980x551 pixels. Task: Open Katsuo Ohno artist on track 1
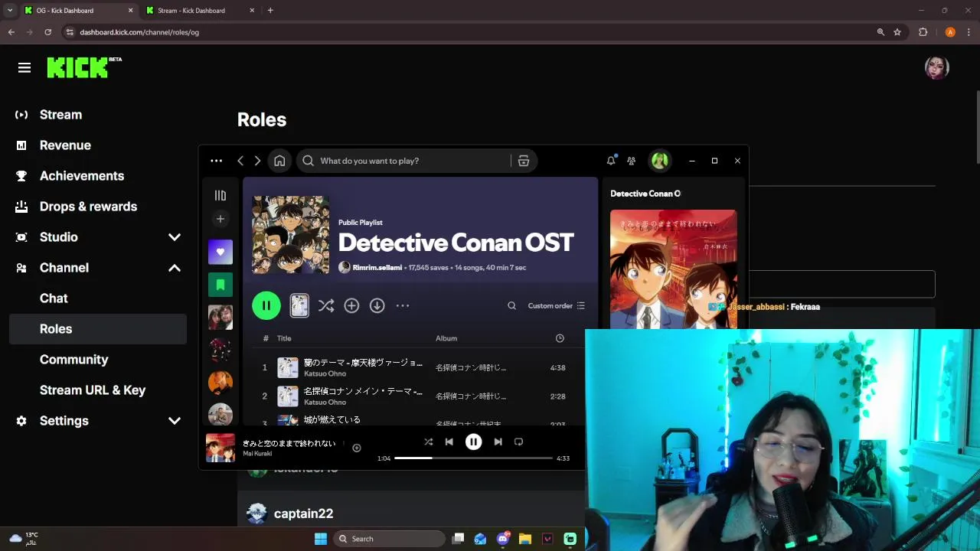[325, 373]
